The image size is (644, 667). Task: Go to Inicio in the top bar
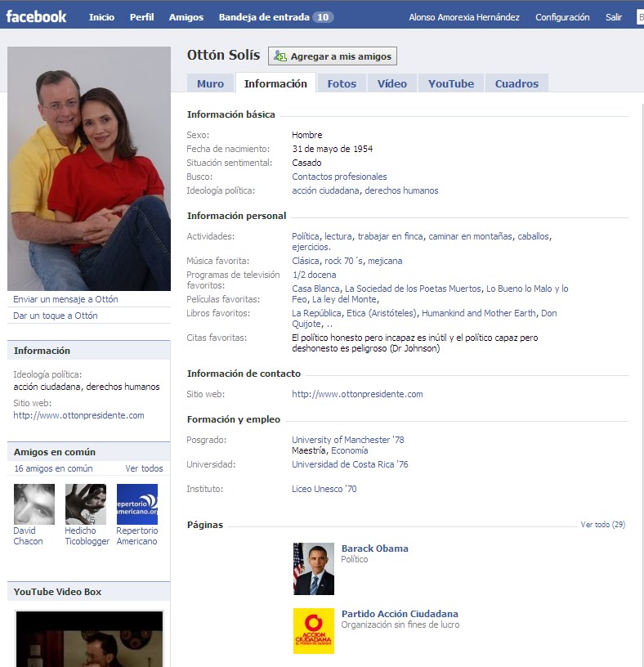pyautogui.click(x=101, y=17)
